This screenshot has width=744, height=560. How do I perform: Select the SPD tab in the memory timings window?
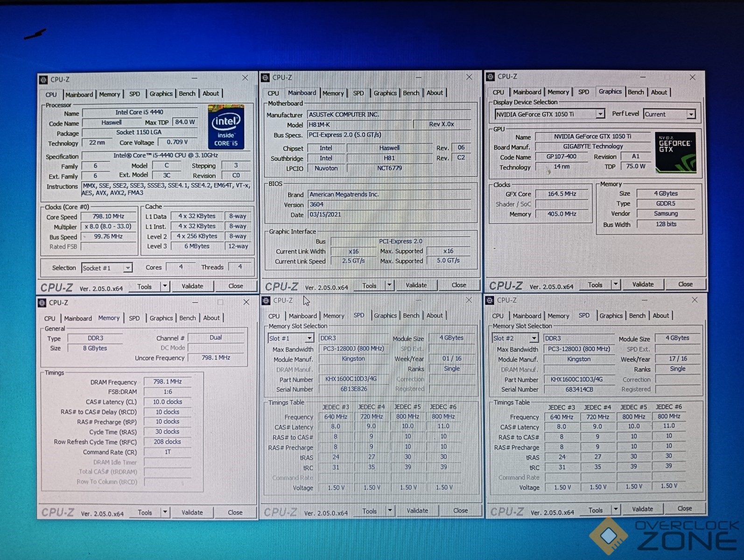click(134, 318)
